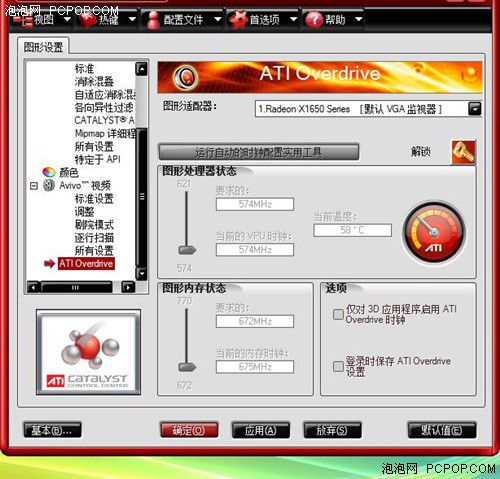Select the CATALYST A.I. tree item
This screenshot has width=500, height=479.
105,120
